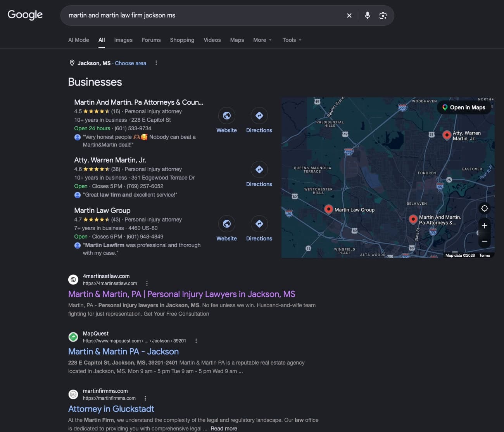Switch to the Videos tab

[212, 40]
